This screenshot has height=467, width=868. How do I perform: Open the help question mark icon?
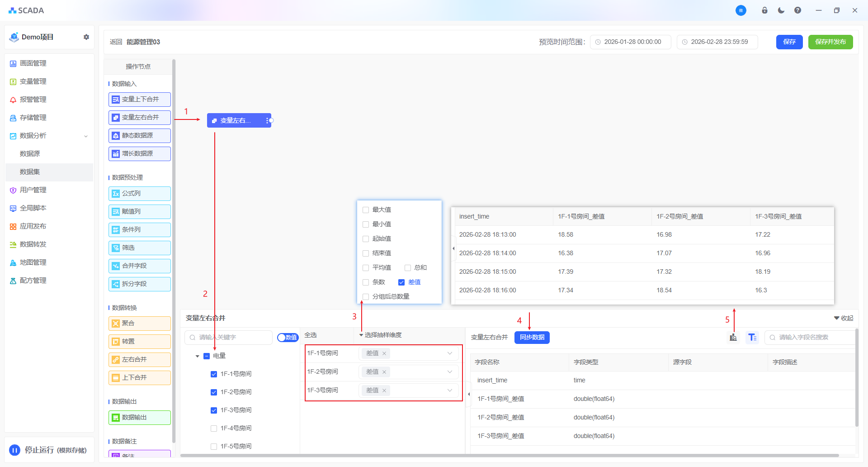pyautogui.click(x=798, y=10)
